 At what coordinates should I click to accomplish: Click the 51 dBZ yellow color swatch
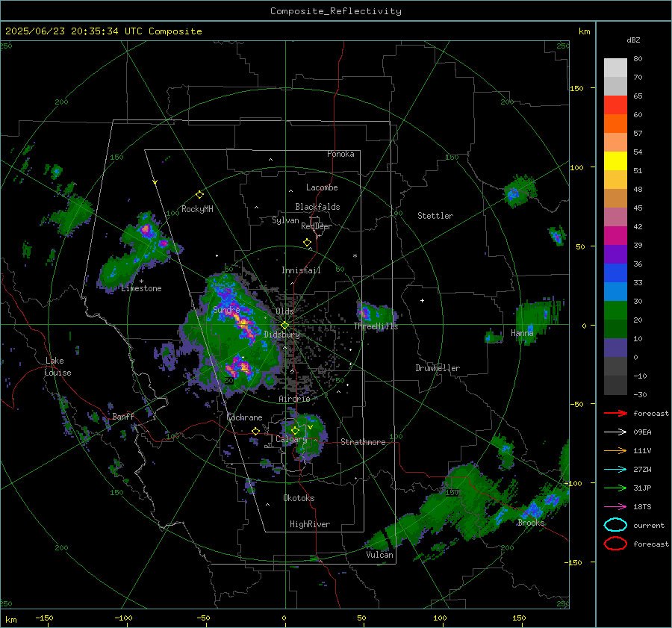click(x=615, y=161)
